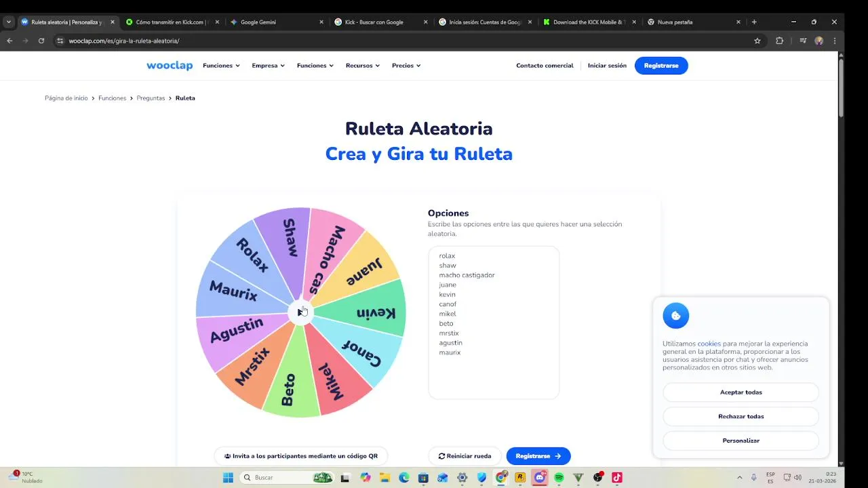Click Registrarse button below options
868x488 pixels.
click(x=538, y=456)
